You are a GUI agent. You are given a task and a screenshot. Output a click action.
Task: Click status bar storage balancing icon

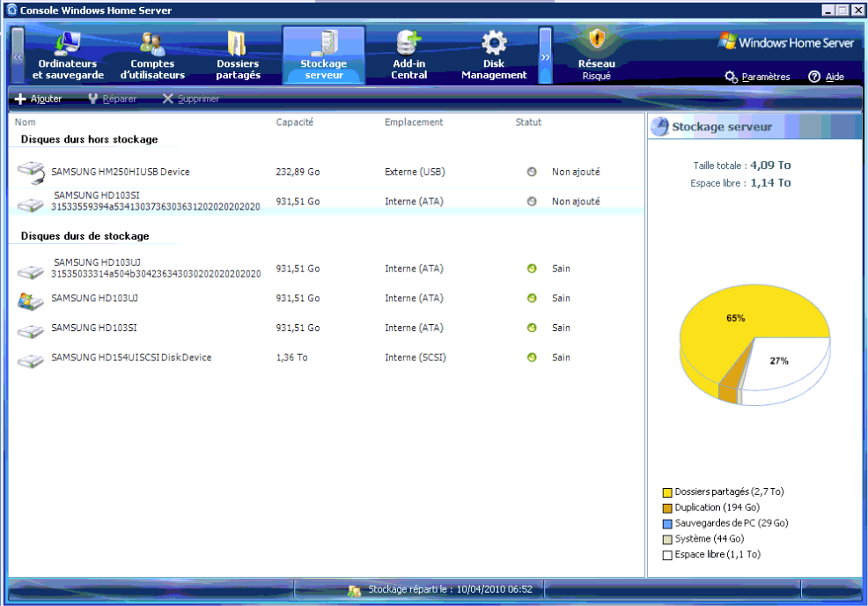coord(354,590)
